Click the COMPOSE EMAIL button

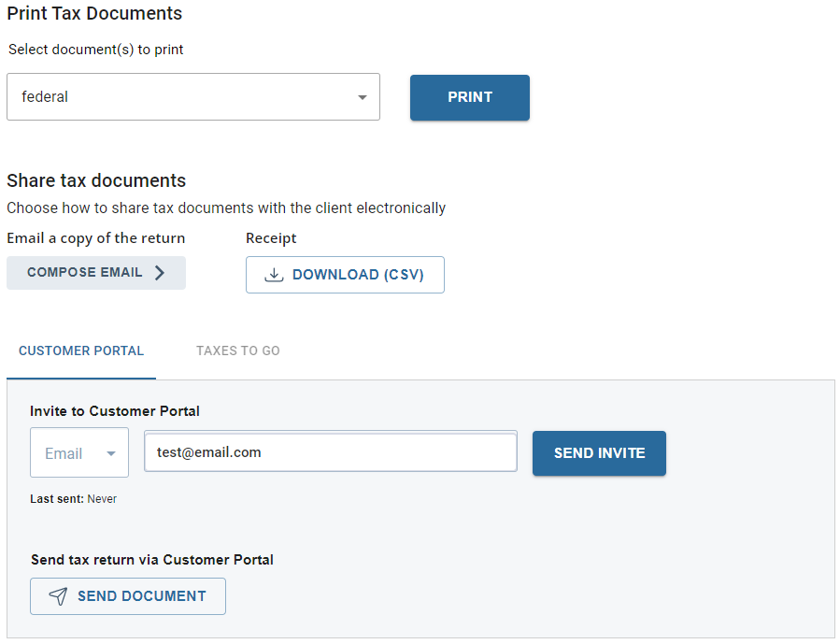point(96,273)
